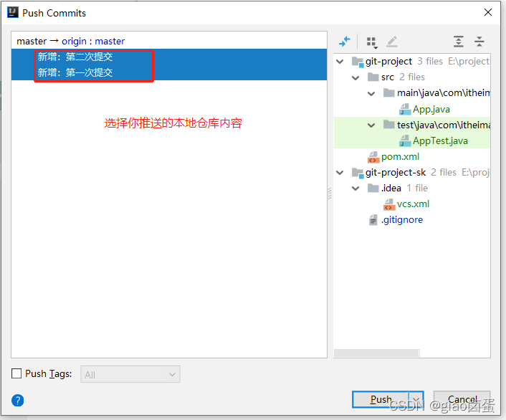Click the horizontal scrollbar in file tree
Image resolution: width=506 pixels, height=420 pixels.
pos(376,353)
